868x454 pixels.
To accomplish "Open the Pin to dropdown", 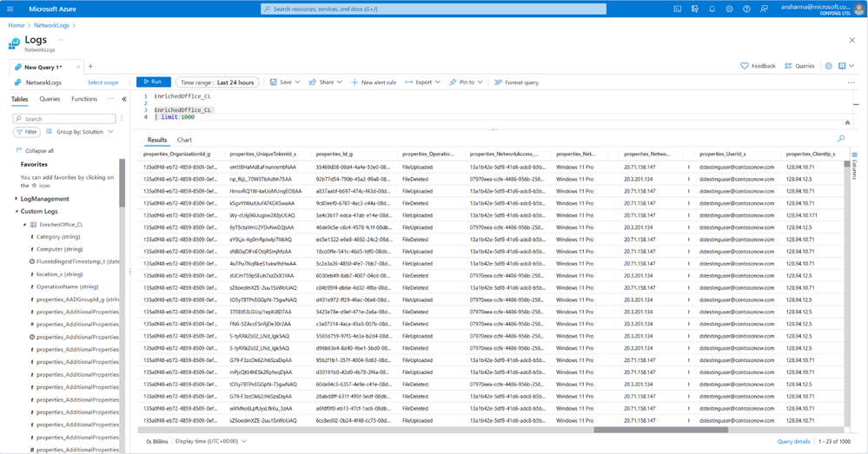I will pos(466,82).
